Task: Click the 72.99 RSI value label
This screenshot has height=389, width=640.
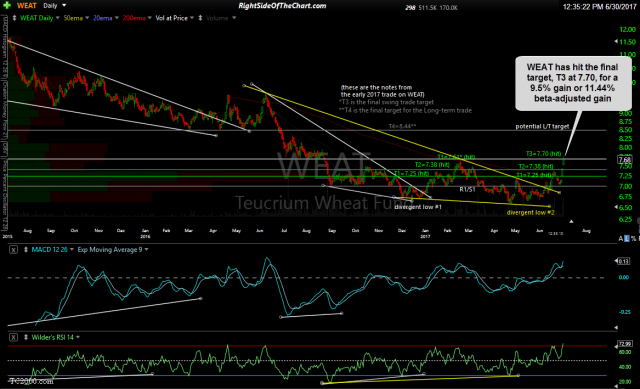Action: pyautogui.click(x=625, y=344)
